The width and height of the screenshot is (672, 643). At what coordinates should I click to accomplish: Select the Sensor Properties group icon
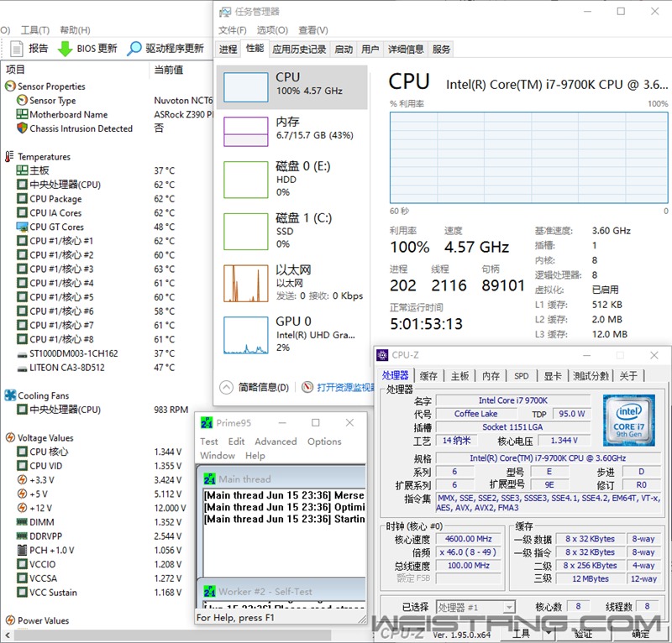click(x=10, y=86)
